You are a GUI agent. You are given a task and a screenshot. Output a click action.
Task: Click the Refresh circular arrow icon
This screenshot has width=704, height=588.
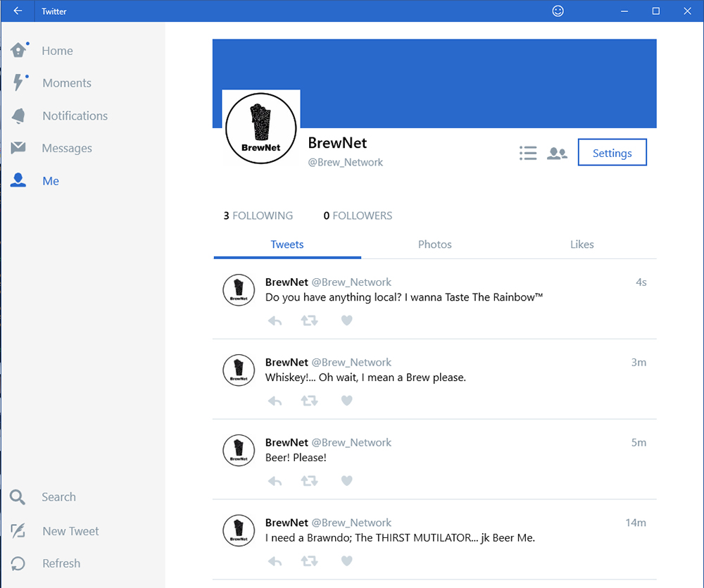18,563
